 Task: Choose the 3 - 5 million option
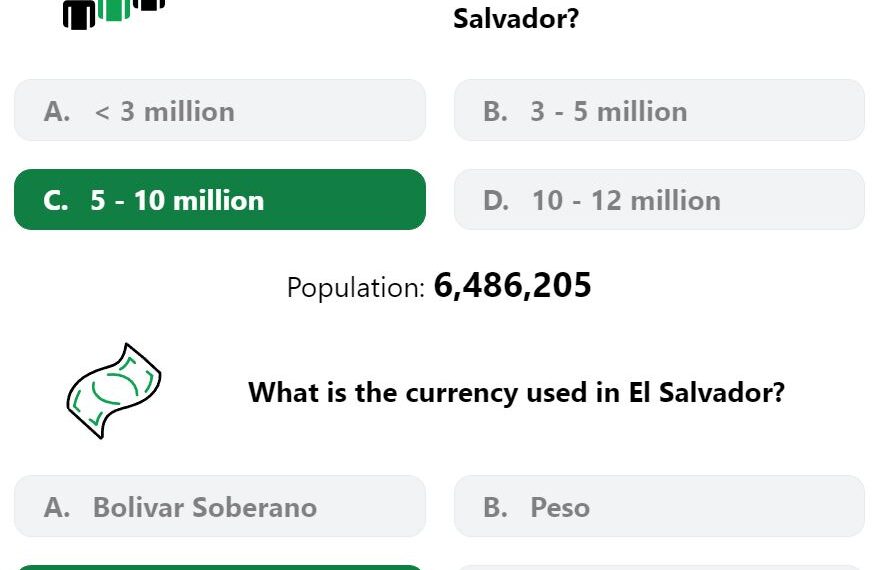(x=659, y=110)
